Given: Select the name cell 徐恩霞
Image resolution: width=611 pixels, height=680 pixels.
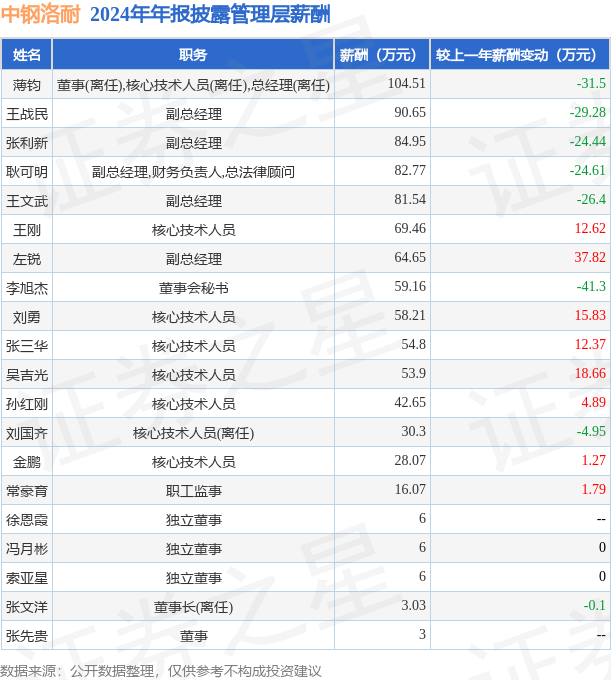Looking at the screenshot, I should click(26, 520).
